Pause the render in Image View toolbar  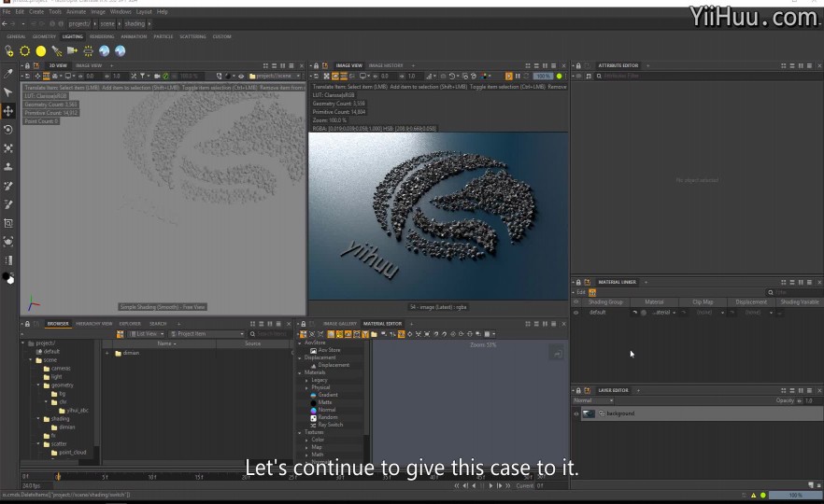point(518,77)
